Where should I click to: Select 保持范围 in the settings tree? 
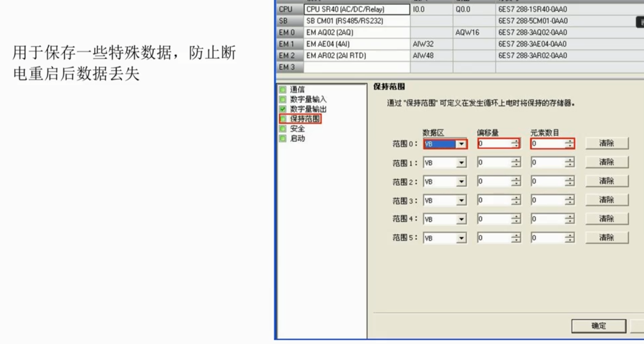coord(305,119)
